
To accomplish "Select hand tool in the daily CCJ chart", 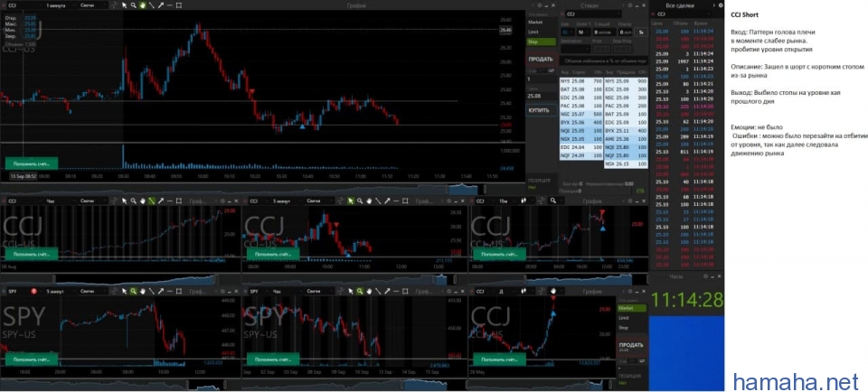I will [552, 291].
